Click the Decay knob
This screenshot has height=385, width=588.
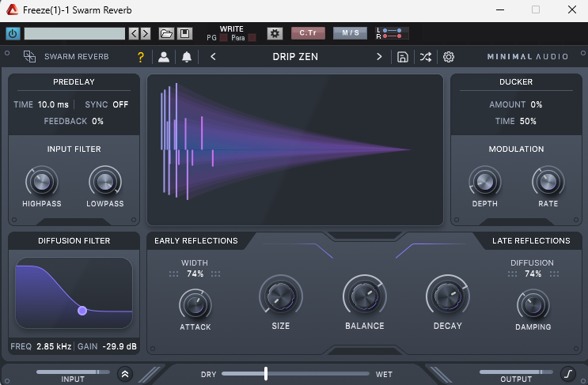(x=448, y=296)
